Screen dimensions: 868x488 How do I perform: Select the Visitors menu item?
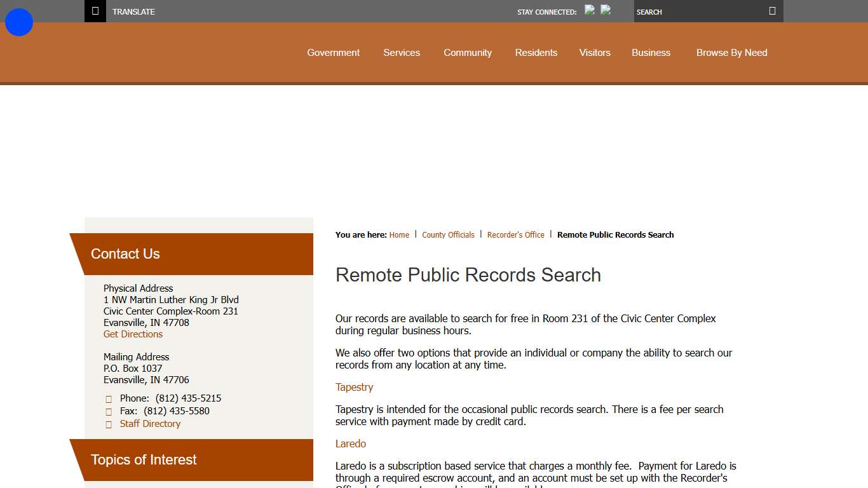pos(595,53)
